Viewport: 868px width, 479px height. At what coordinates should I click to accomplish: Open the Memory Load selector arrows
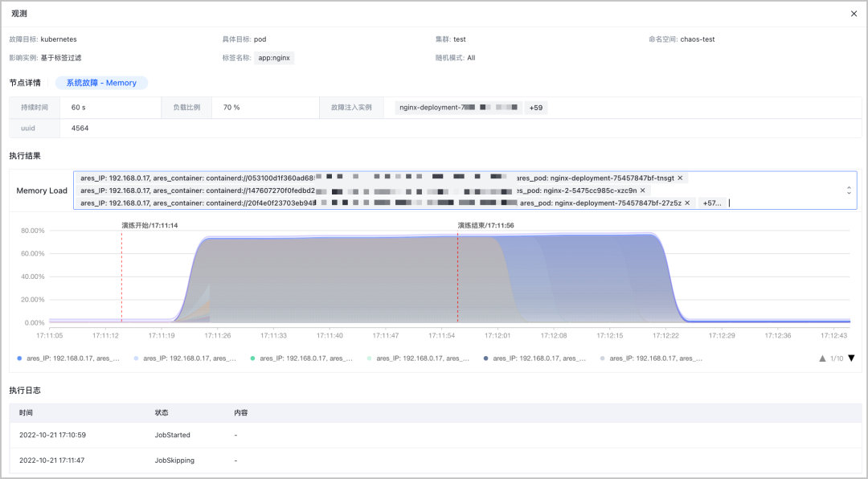(849, 190)
